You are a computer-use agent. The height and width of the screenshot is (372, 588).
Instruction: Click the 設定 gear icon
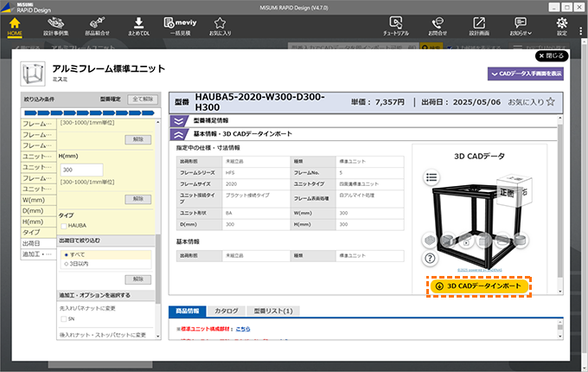click(x=561, y=23)
